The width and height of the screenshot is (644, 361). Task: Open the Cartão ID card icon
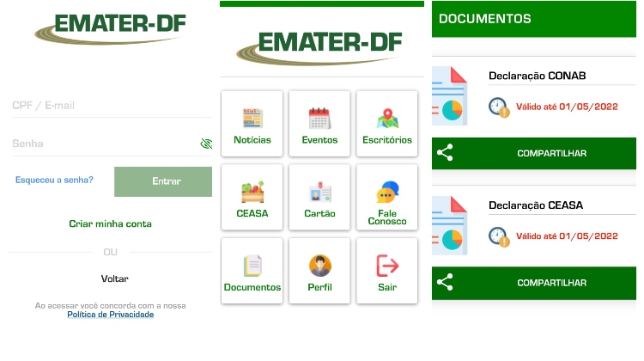coord(319,193)
